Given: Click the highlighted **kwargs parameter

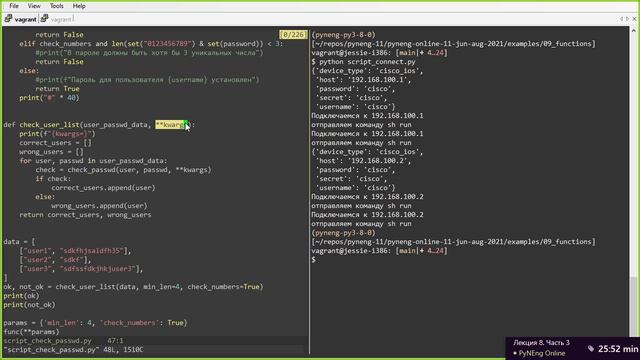Looking at the screenshot, I should coord(171,124).
